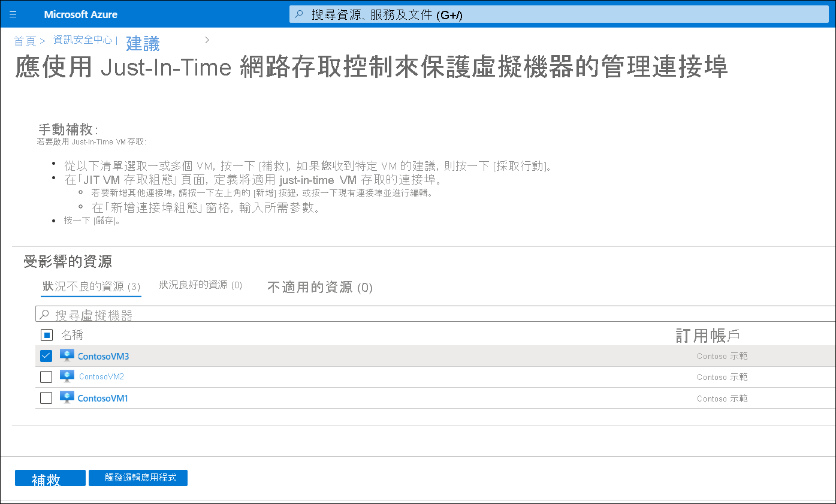Check the ContosoVM1 checkbox
836x504 pixels.
click(x=46, y=398)
